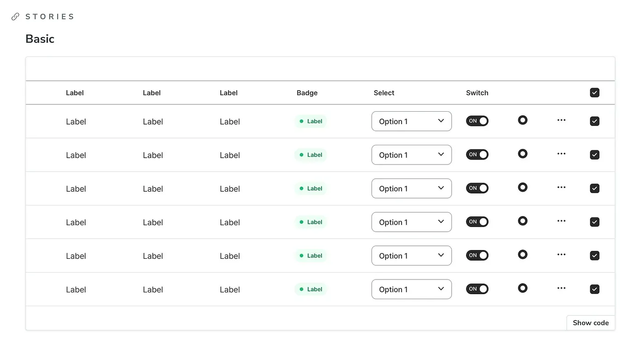The image size is (644, 347).
Task: Click the Switch column header
Action: (477, 93)
